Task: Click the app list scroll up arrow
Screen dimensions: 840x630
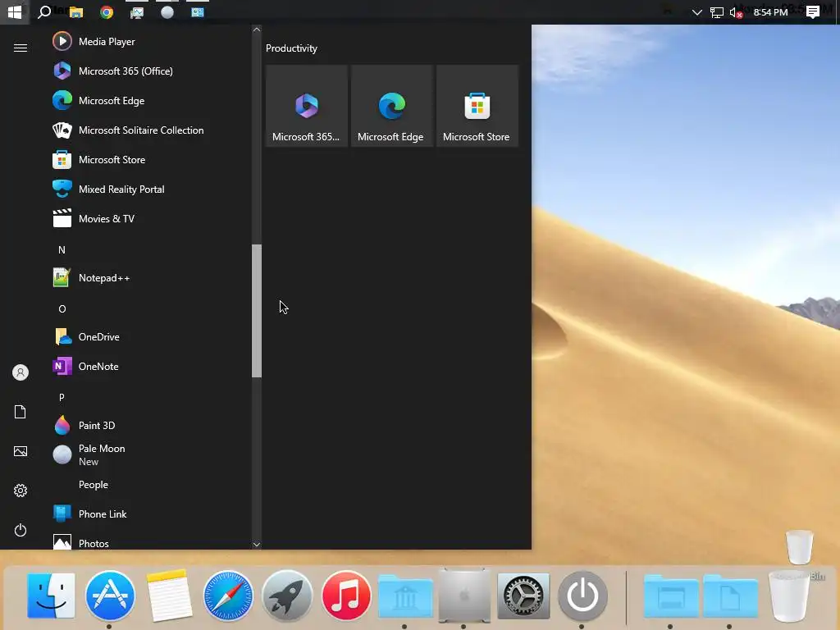Action: click(257, 30)
